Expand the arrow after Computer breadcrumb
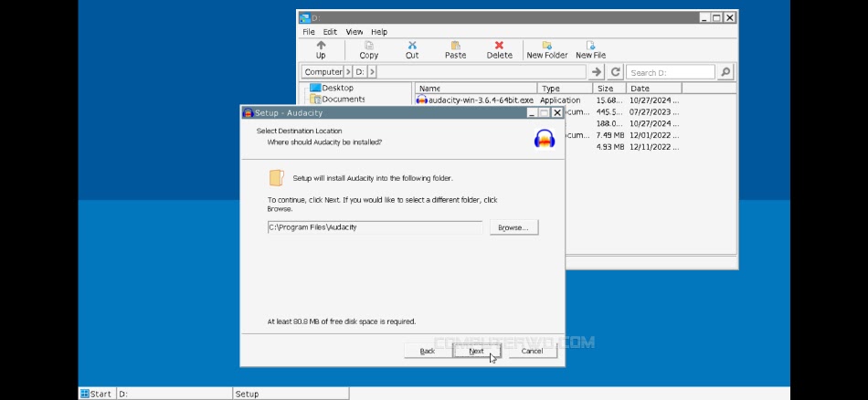The image size is (868, 400). 348,72
